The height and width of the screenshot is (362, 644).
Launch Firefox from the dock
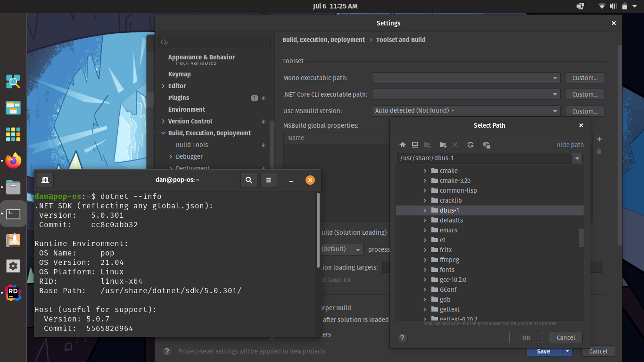13,161
